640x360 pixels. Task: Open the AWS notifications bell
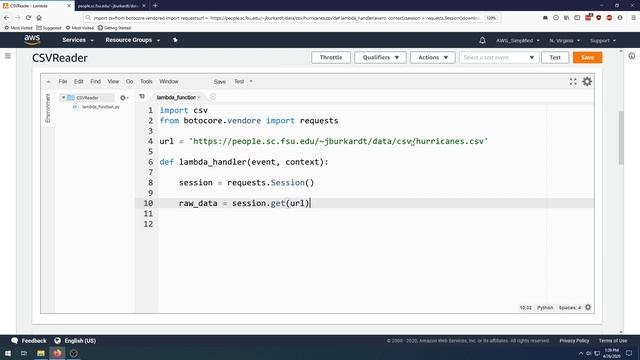pyautogui.click(x=482, y=40)
